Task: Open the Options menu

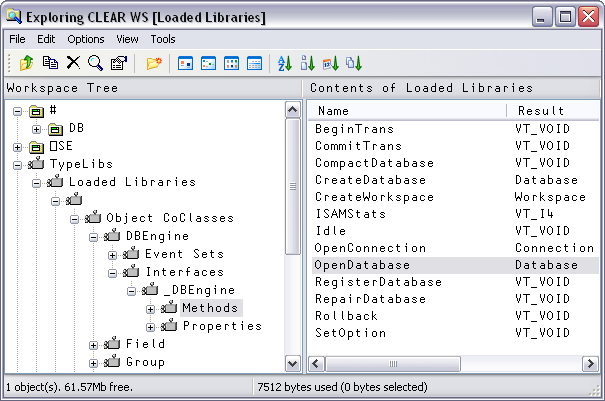Action: (x=85, y=39)
